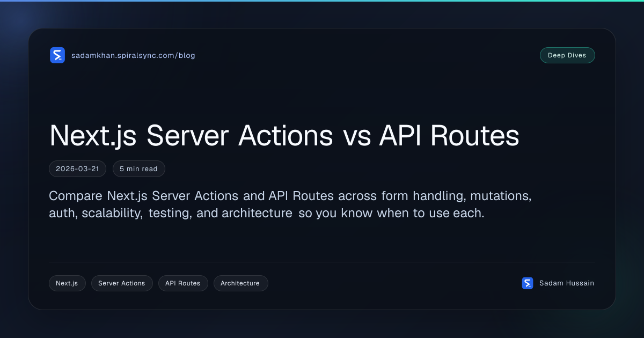Select the Server Actions tag

[122, 283]
